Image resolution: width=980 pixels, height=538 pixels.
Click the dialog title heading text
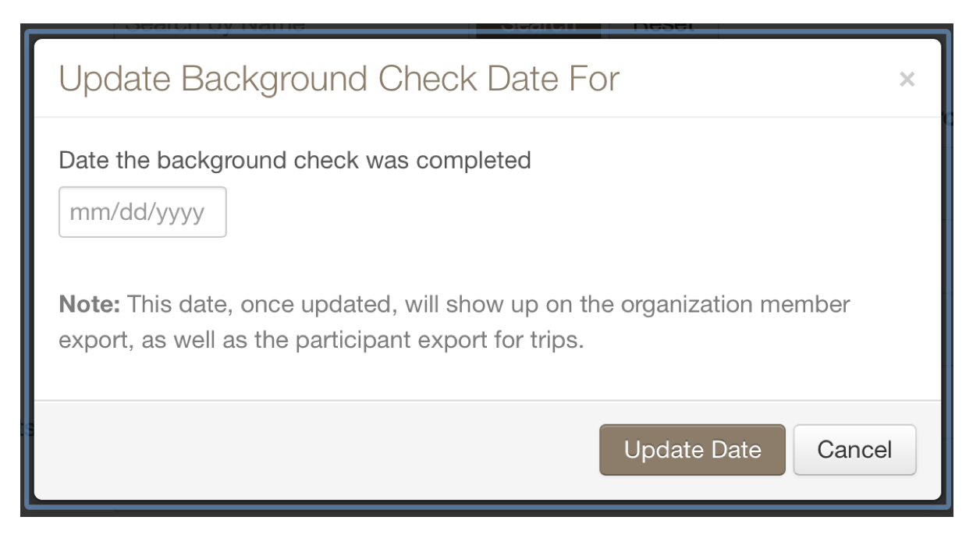point(339,79)
